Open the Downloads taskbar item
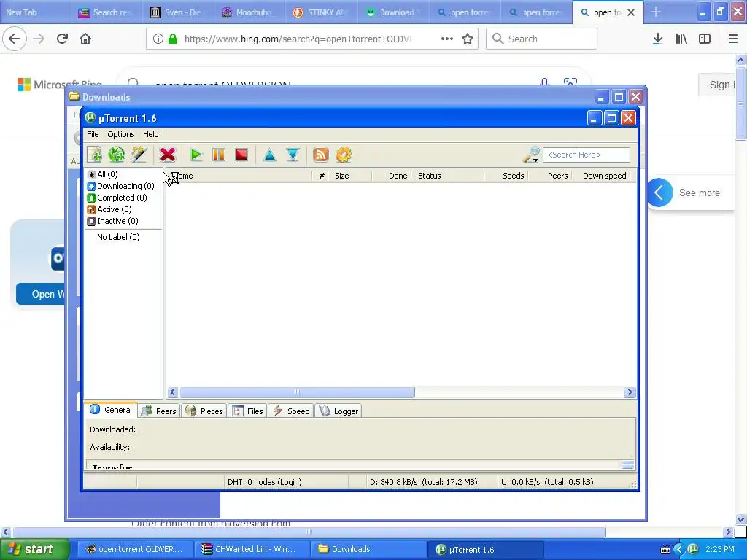 (368, 549)
